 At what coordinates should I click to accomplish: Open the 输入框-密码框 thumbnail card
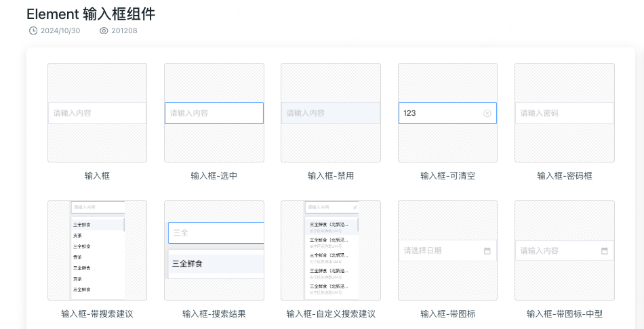tap(565, 113)
